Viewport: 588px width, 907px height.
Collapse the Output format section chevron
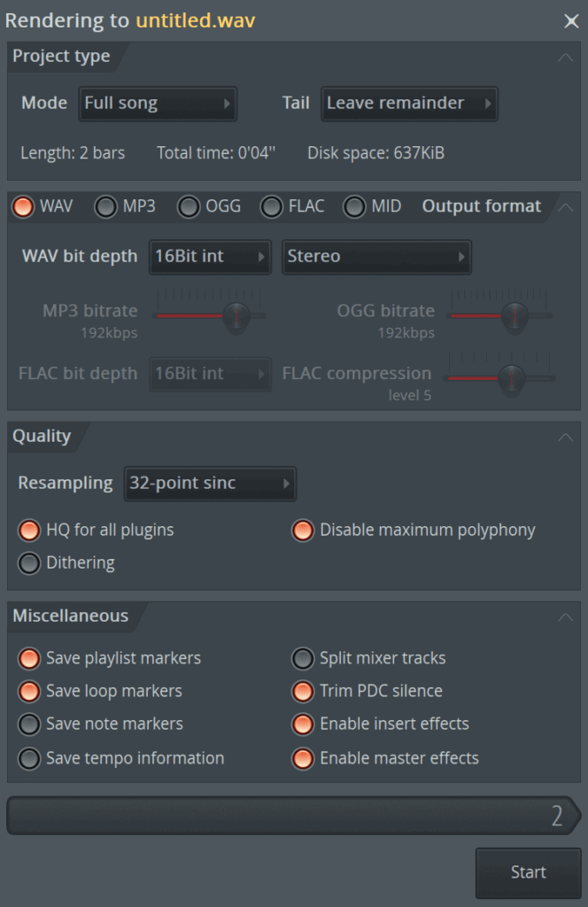tap(566, 207)
